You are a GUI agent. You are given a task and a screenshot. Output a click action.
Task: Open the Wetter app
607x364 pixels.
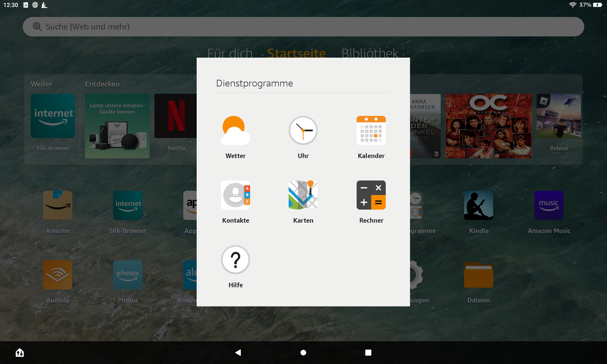[x=235, y=130]
